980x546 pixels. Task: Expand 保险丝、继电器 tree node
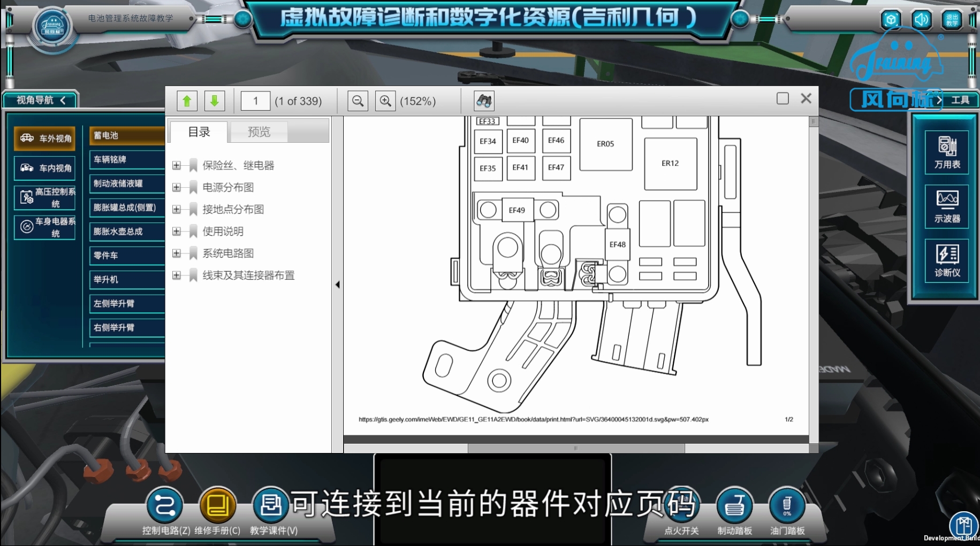176,165
